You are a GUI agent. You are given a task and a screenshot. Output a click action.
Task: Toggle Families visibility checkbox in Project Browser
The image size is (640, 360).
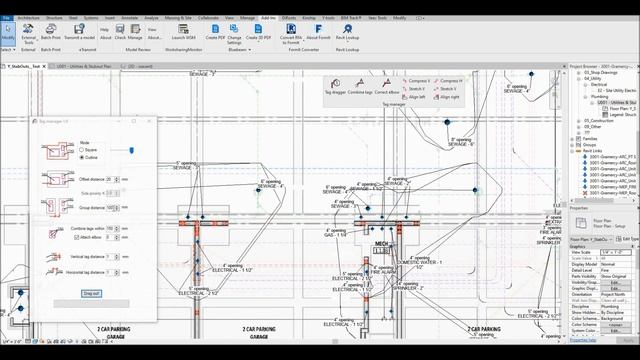coord(578,139)
